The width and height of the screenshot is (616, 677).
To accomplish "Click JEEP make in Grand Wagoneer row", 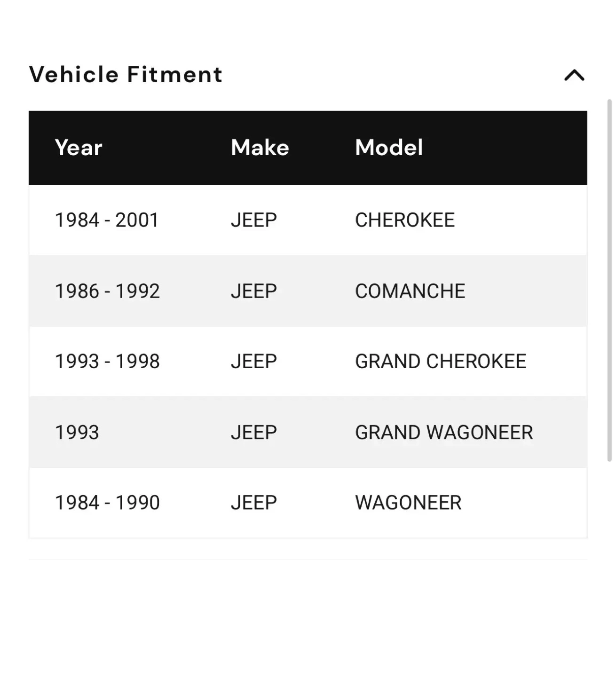I will tap(253, 433).
